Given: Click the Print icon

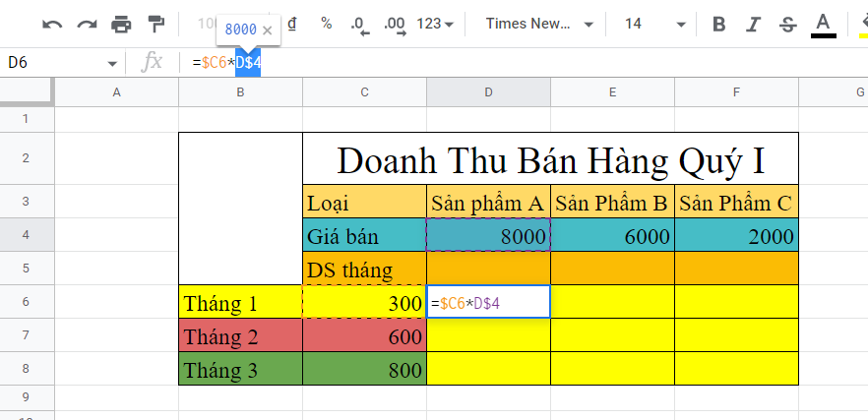Looking at the screenshot, I should (x=121, y=24).
